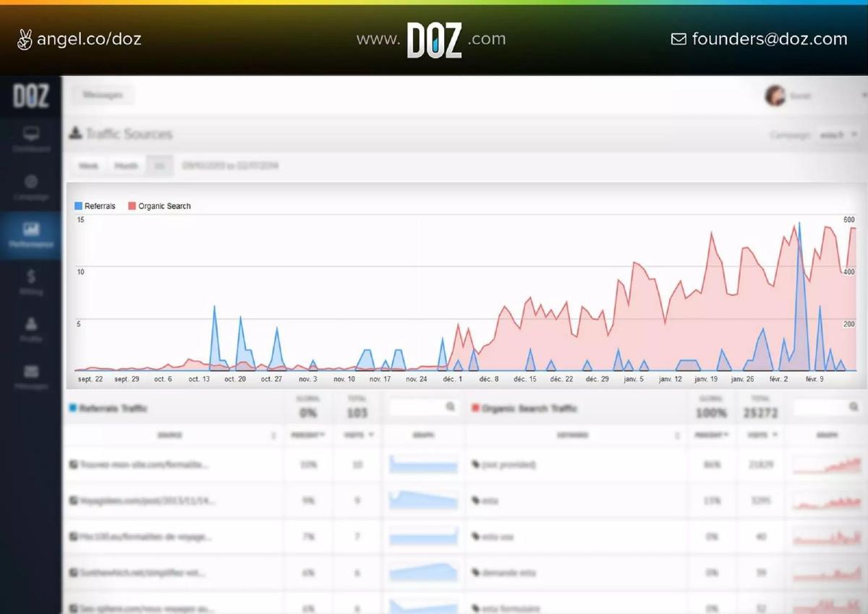Click the blue Referrals Traffic color square

coord(72,408)
